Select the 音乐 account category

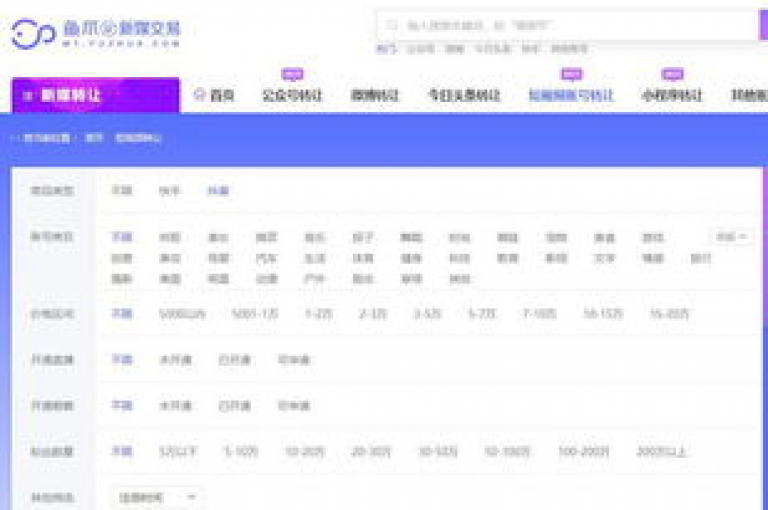[314, 238]
